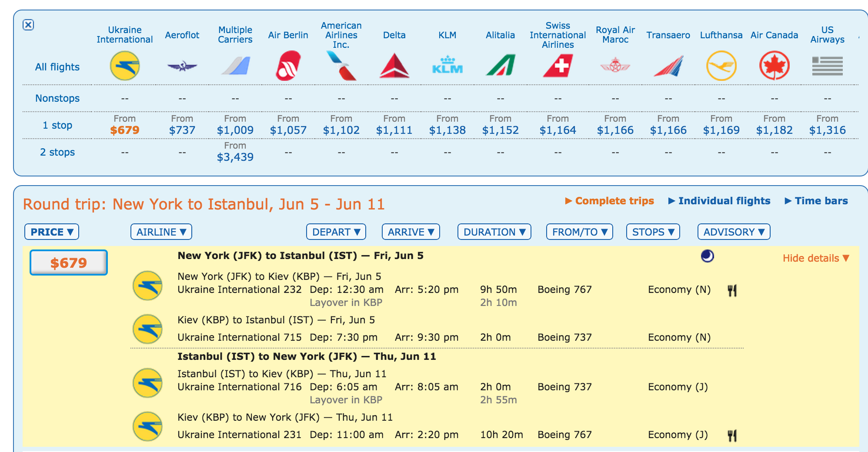Select the Alitalia logo
This screenshot has height=452, width=868.
coord(501,65)
